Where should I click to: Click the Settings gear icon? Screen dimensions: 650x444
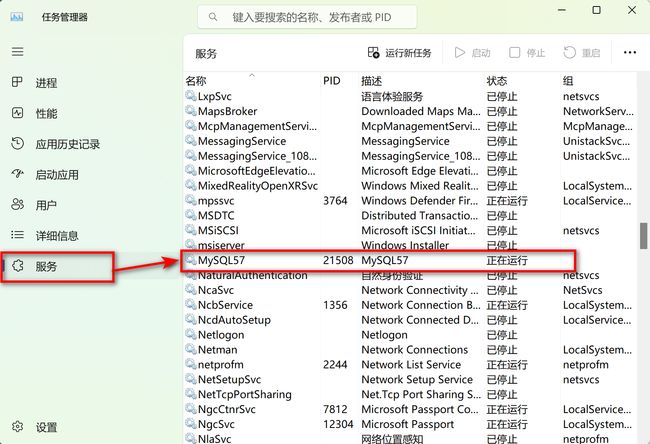point(17,426)
